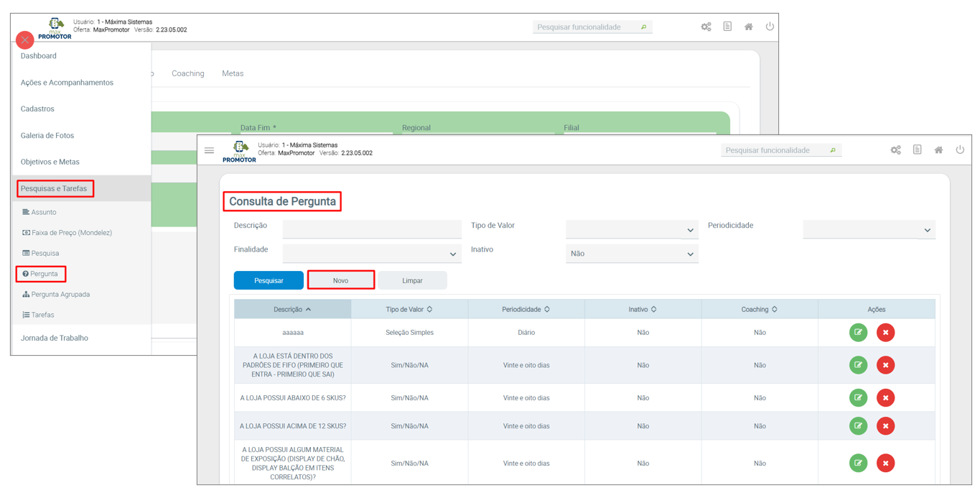The image size is (980, 498).
Task: Open the Tipo de Valor dropdown
Action: point(632,230)
